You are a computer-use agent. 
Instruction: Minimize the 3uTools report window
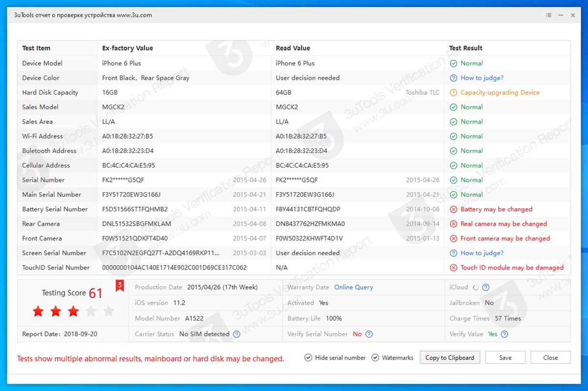[561, 15]
